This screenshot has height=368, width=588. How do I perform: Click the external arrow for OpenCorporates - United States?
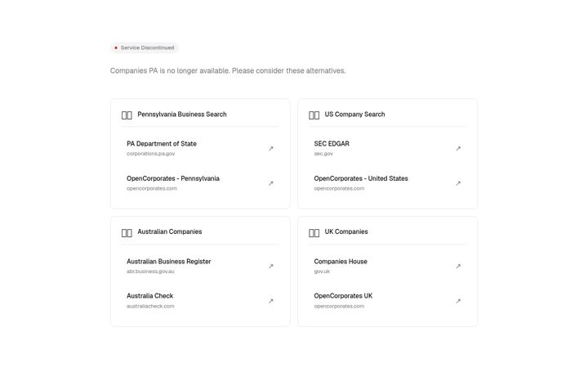(x=458, y=183)
